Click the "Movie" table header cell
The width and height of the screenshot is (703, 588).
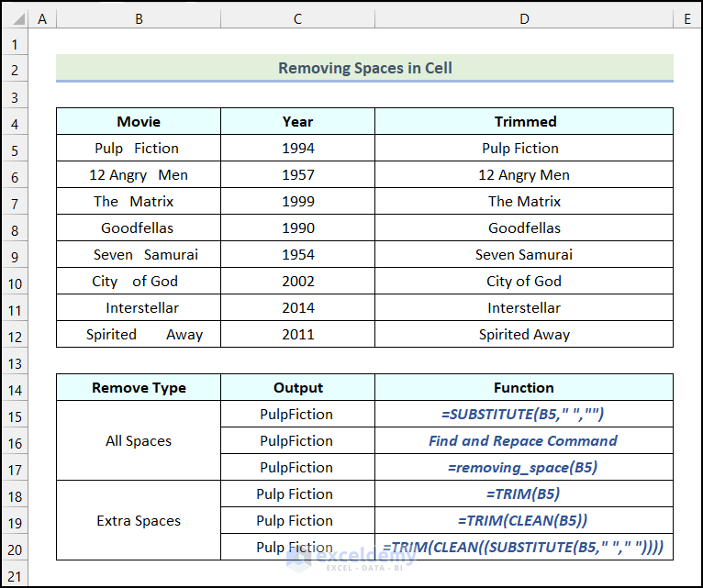139,122
